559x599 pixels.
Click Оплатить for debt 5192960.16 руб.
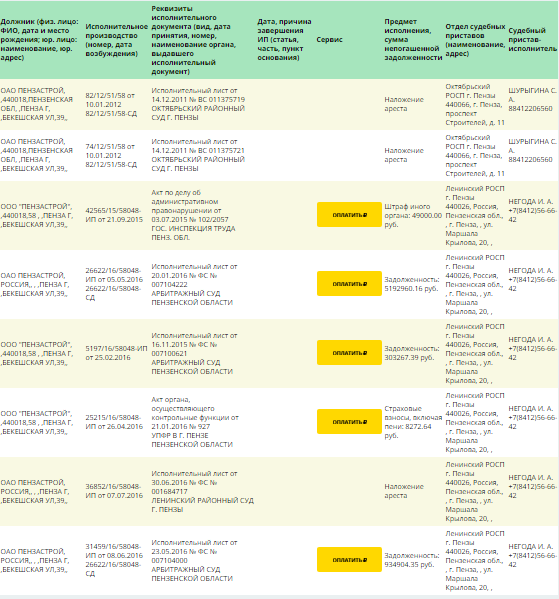pyautogui.click(x=349, y=284)
